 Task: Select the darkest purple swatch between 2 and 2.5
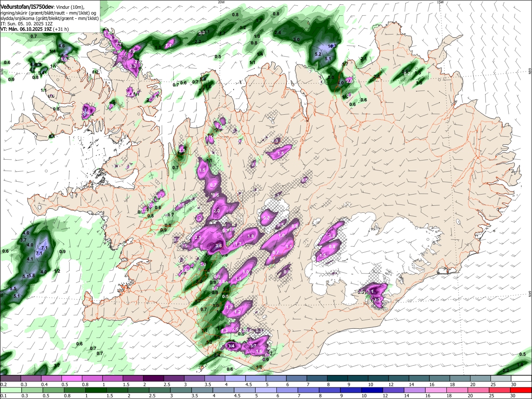click(153, 379)
